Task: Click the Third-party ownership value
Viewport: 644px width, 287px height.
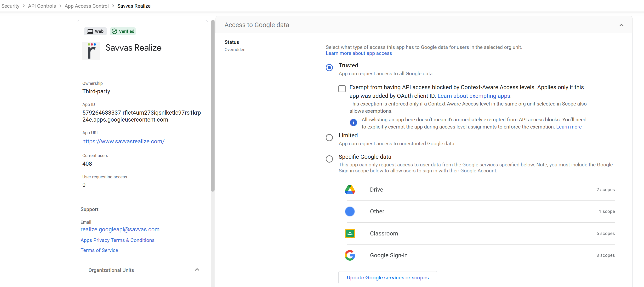Action: pos(96,91)
